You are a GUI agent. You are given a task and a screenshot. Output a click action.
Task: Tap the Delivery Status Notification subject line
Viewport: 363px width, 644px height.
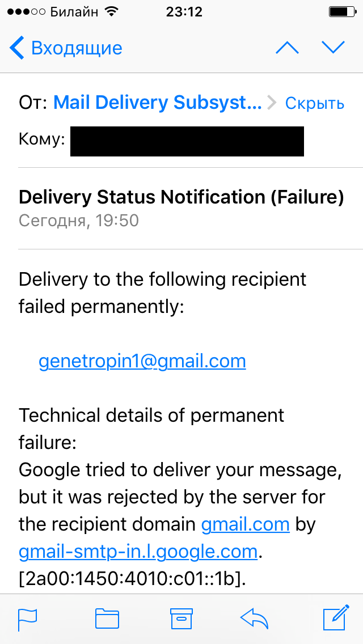tap(181, 197)
